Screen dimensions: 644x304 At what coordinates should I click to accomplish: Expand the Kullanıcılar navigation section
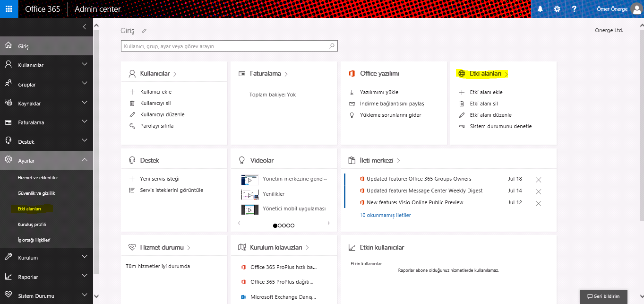(x=85, y=64)
